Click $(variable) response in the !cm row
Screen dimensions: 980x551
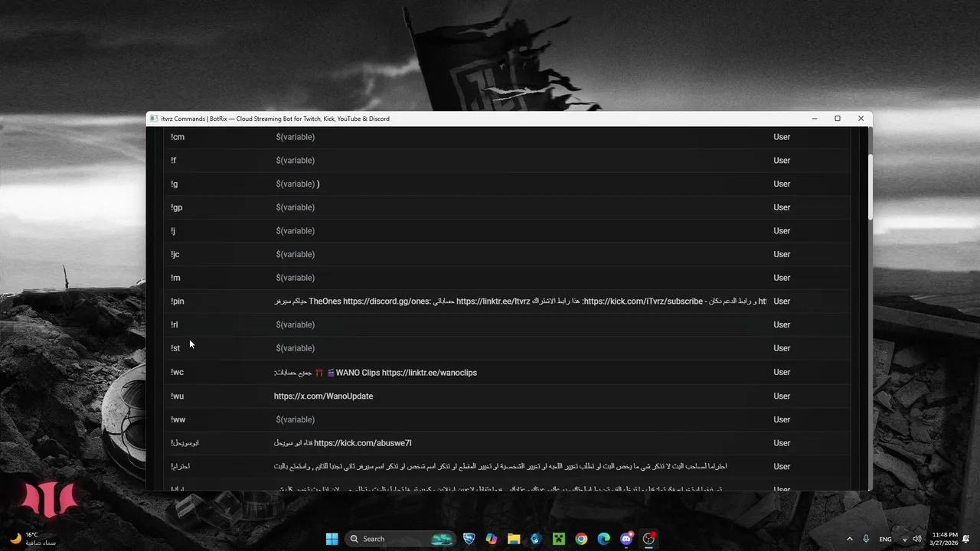[296, 137]
